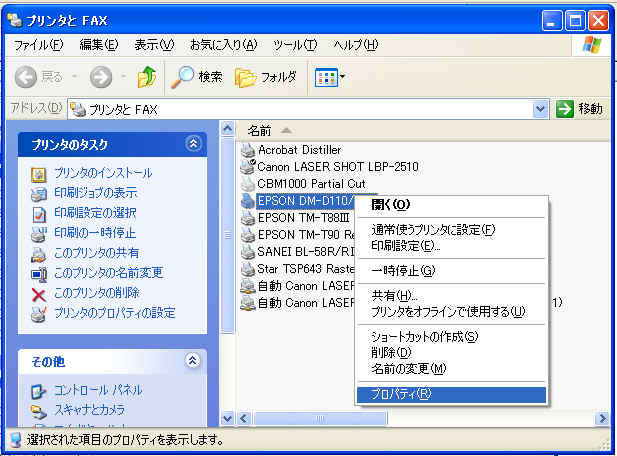This screenshot has width=617, height=456.
Task: Click プリンタのプロパティの設定 link
Action: pos(115,313)
